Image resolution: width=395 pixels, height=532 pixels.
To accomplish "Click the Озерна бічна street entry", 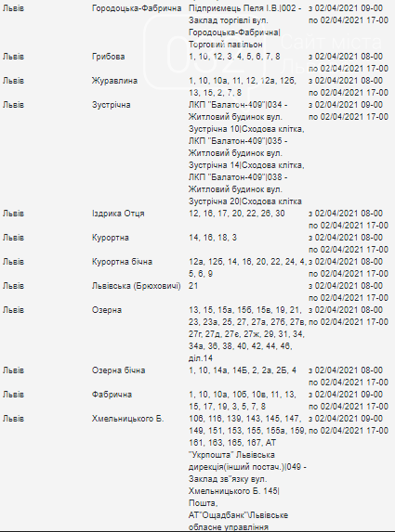I will (x=118, y=370).
